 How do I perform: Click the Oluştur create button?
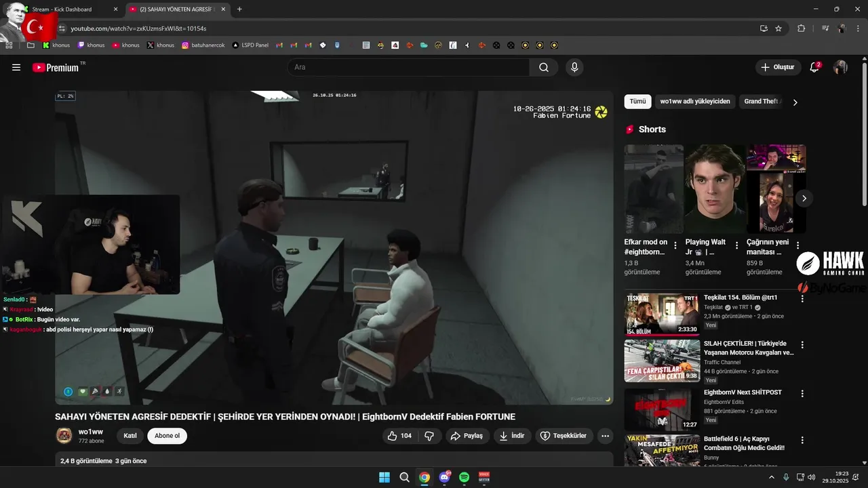(777, 67)
